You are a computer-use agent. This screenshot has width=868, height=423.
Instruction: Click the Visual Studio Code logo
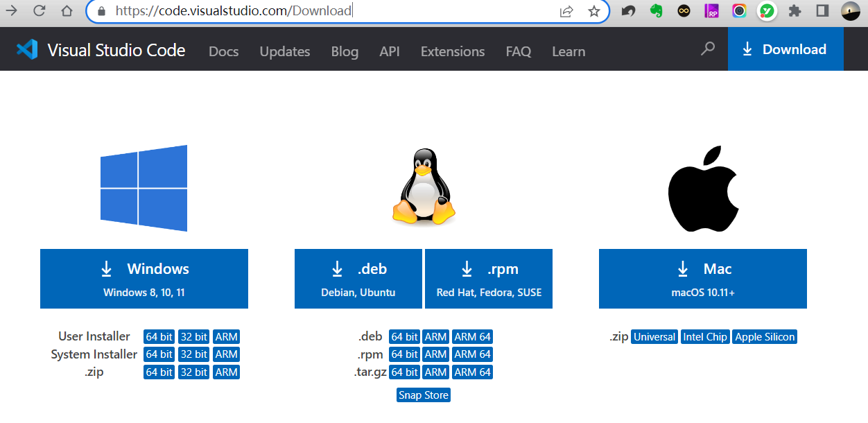point(26,50)
